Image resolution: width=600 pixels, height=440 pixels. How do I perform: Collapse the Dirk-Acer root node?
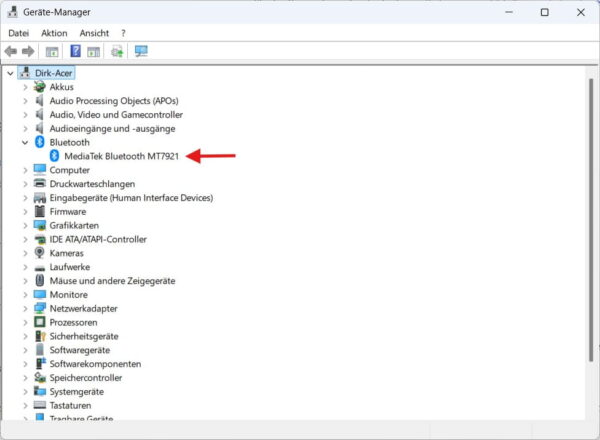pos(10,73)
